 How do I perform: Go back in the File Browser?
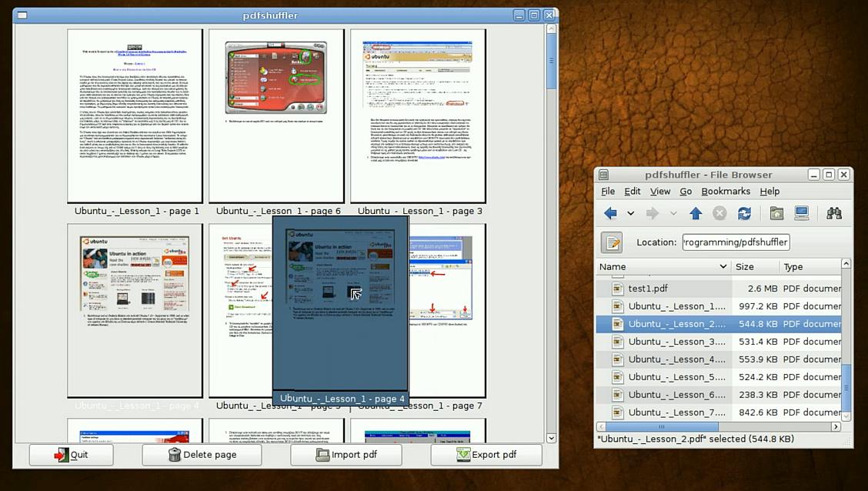pos(610,213)
